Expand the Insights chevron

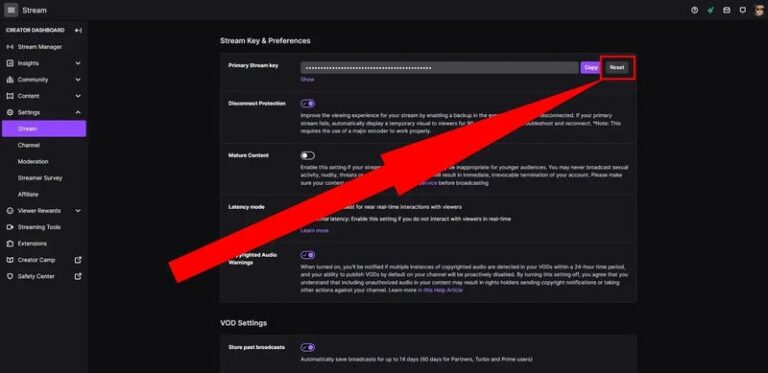[78, 63]
